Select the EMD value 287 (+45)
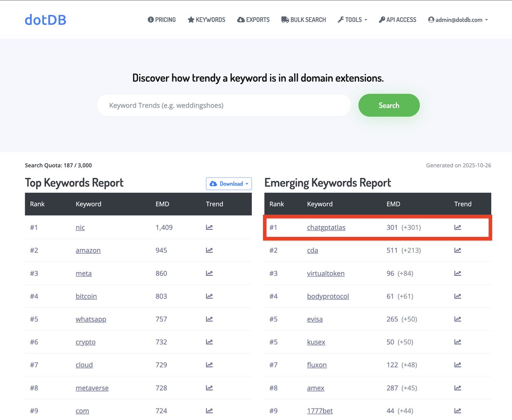Screen dimensions: 512x420 click(x=402, y=388)
